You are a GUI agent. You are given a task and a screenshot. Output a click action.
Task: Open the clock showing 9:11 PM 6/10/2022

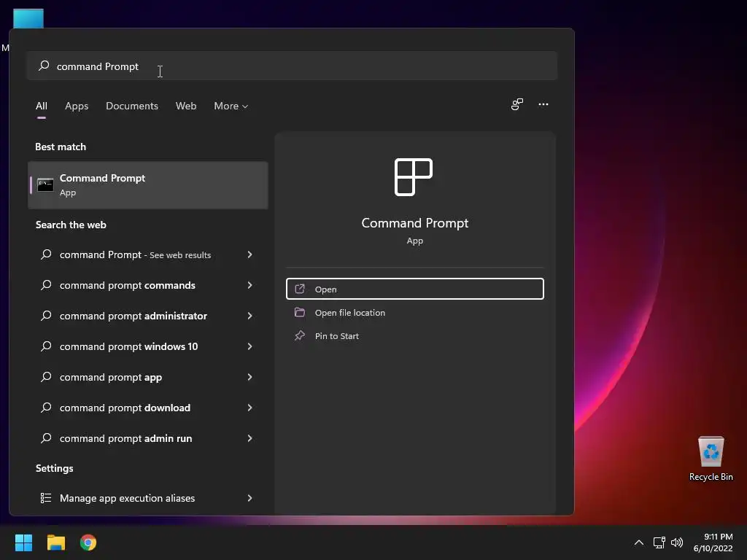713,542
